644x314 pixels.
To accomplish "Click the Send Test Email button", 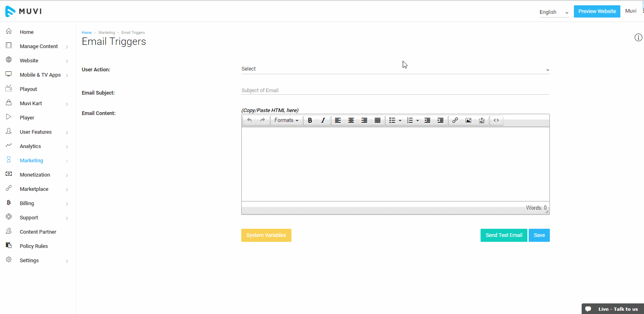I will (x=504, y=235).
